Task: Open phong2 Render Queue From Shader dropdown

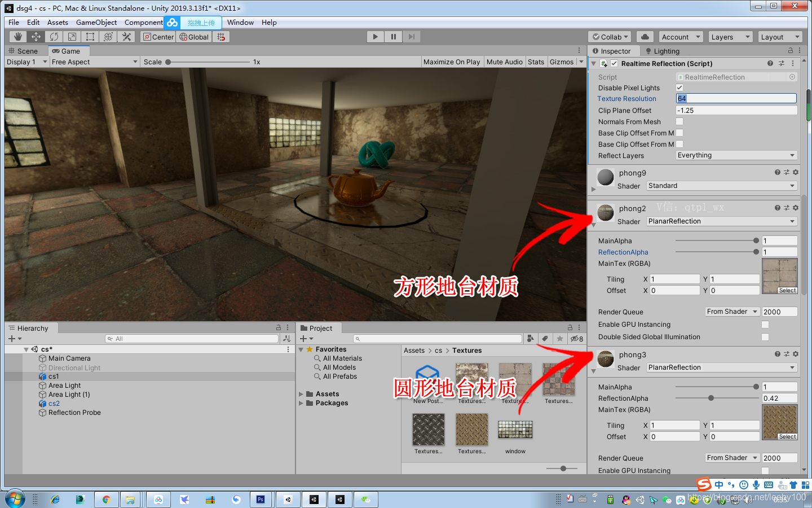Action: pyautogui.click(x=732, y=312)
